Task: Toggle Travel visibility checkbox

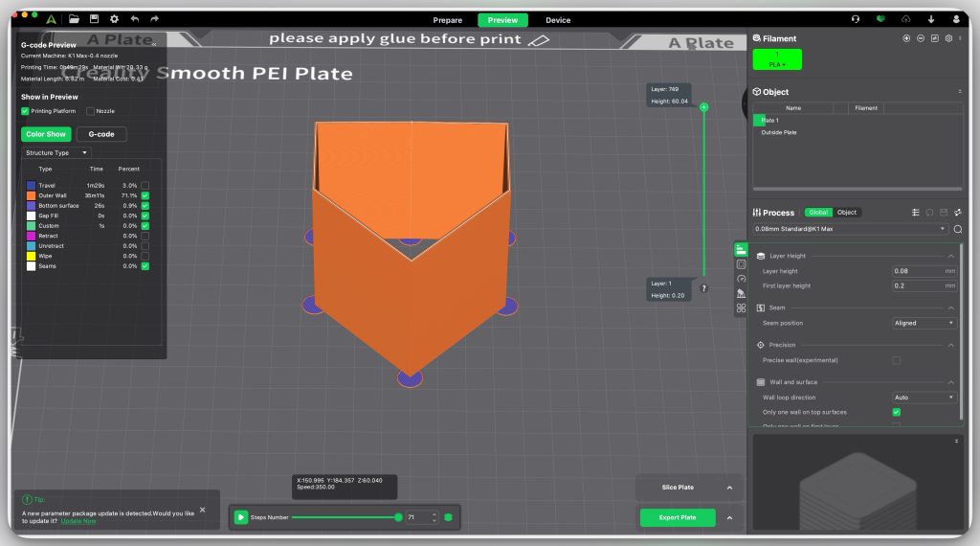Action: click(x=145, y=185)
